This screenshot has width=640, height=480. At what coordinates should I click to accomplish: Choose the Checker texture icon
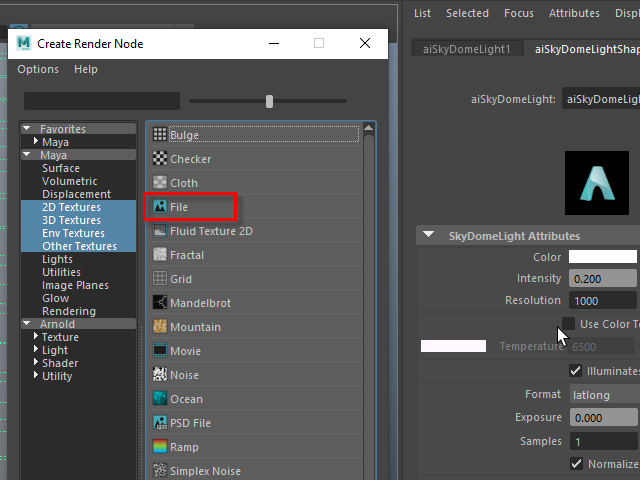coord(160,159)
